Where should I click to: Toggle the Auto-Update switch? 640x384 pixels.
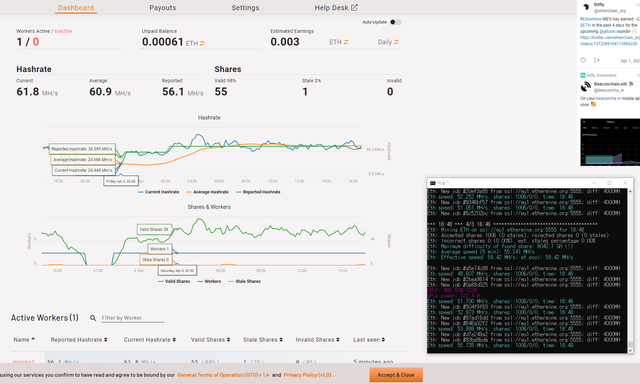pos(396,22)
